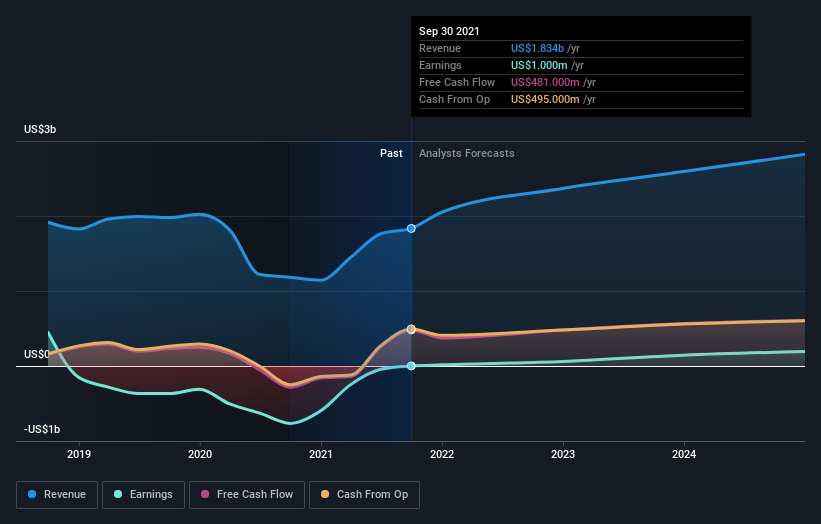
Task: Click the 2023 x-axis label
Action: point(563,454)
